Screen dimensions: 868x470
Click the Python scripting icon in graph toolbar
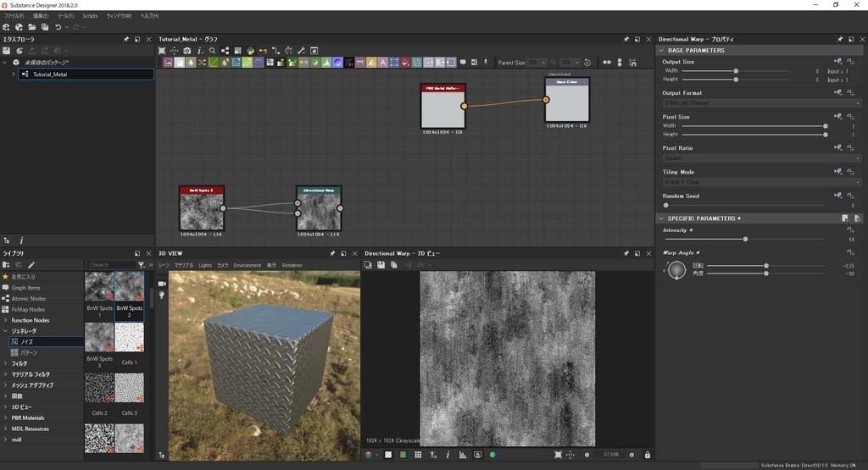(x=250, y=51)
